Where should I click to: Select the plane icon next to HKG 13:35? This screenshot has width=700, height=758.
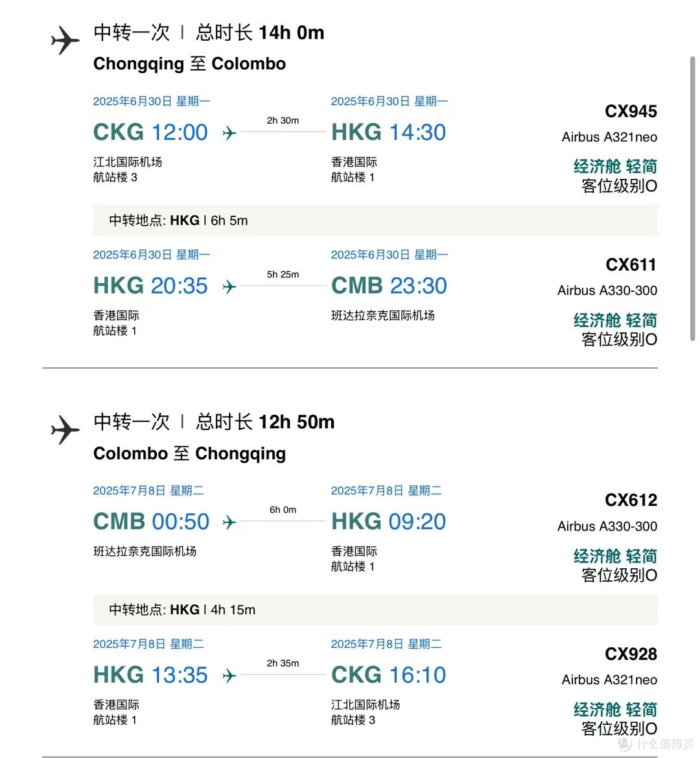[228, 675]
